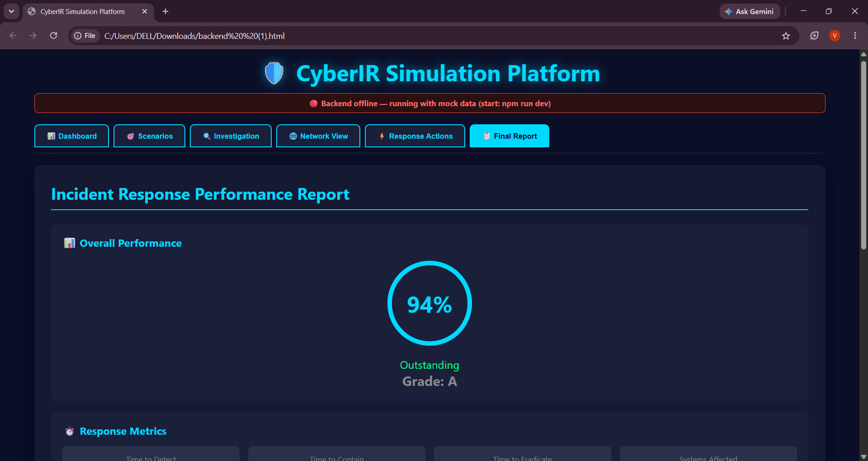Switch to the Scenarios tab

149,136
